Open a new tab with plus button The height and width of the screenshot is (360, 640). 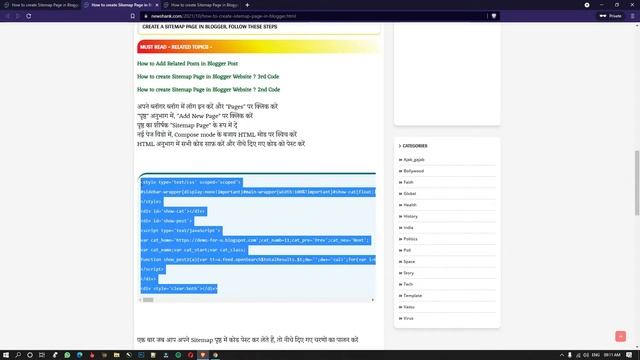pos(247,5)
